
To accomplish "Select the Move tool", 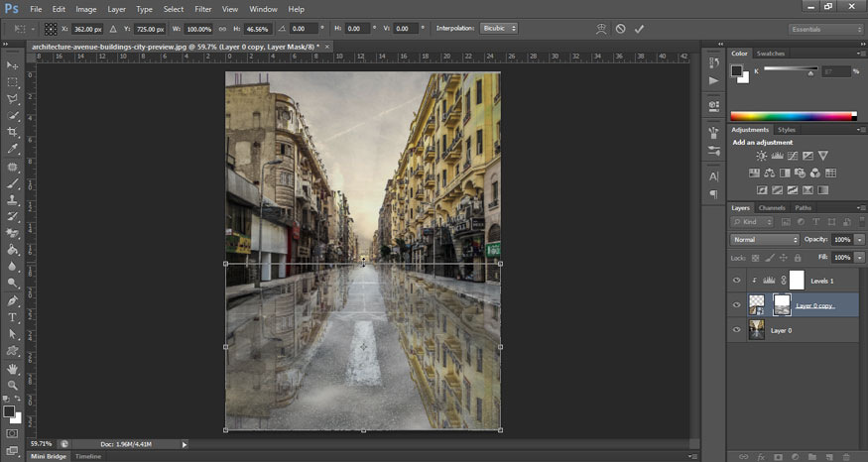I will click(x=12, y=65).
